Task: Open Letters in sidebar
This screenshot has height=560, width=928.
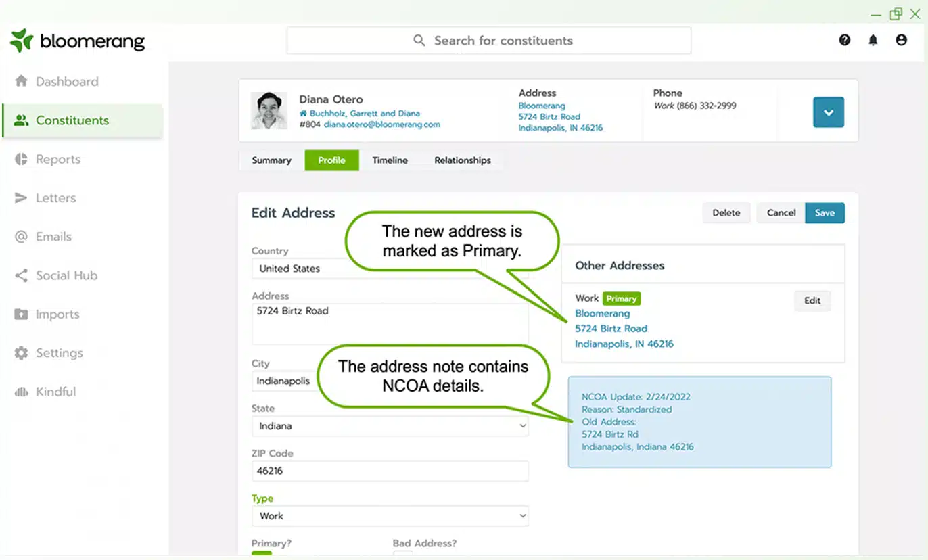Action: [x=55, y=198]
